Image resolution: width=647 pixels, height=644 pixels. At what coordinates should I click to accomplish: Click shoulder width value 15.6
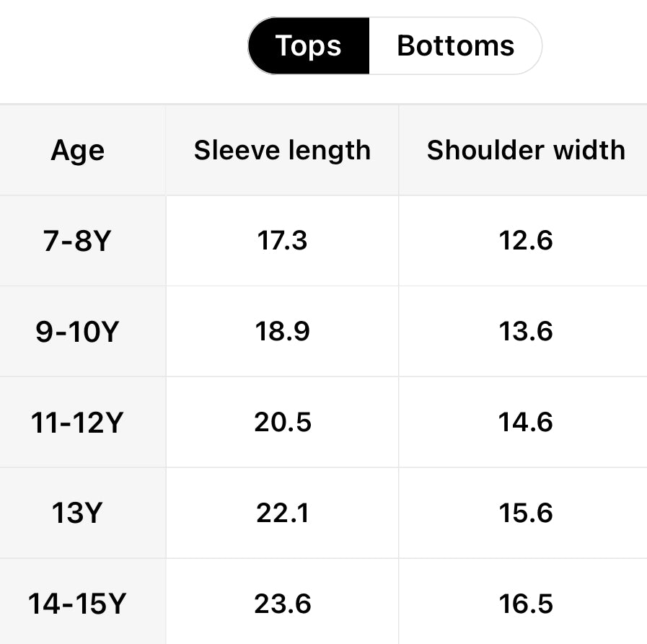526,513
